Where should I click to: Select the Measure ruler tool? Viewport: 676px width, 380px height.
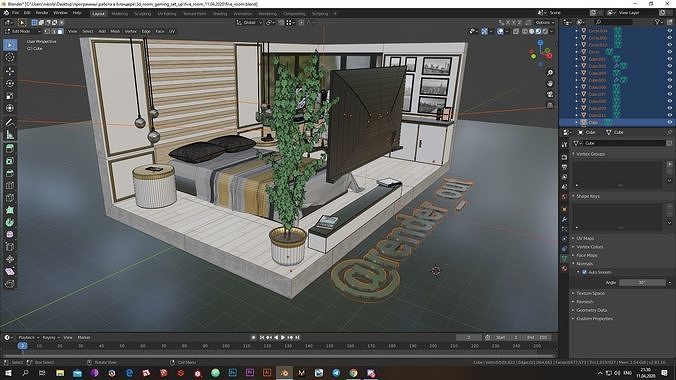(9, 135)
